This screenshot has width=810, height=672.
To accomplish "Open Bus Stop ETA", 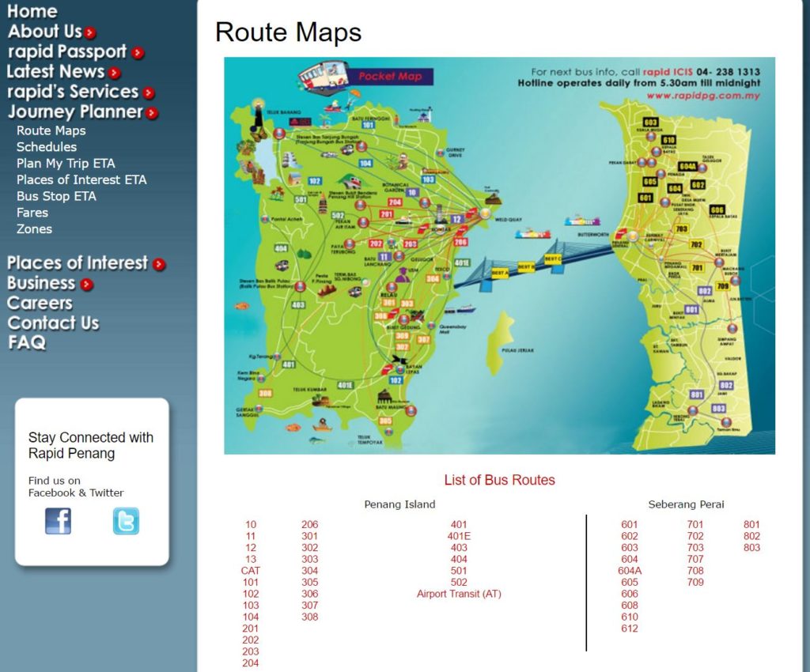I will point(56,197).
